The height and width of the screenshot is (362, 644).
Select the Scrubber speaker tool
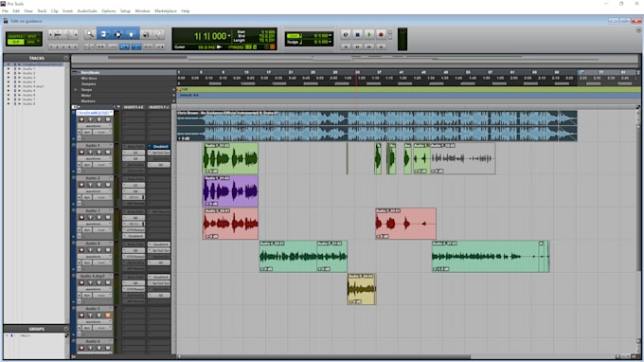[x=146, y=34]
